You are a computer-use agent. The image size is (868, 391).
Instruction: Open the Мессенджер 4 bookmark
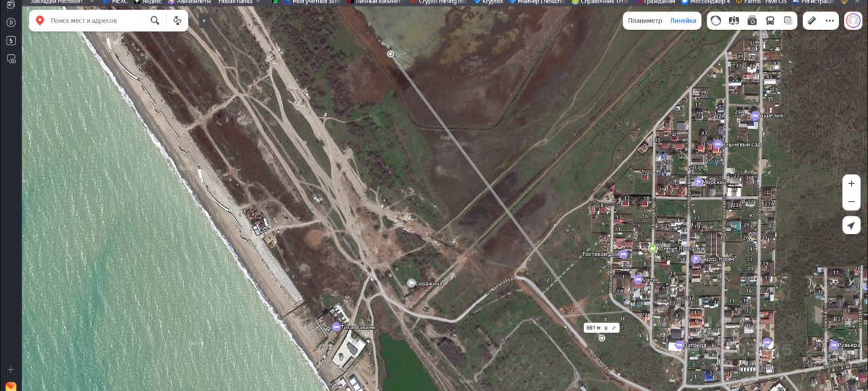pos(706,2)
